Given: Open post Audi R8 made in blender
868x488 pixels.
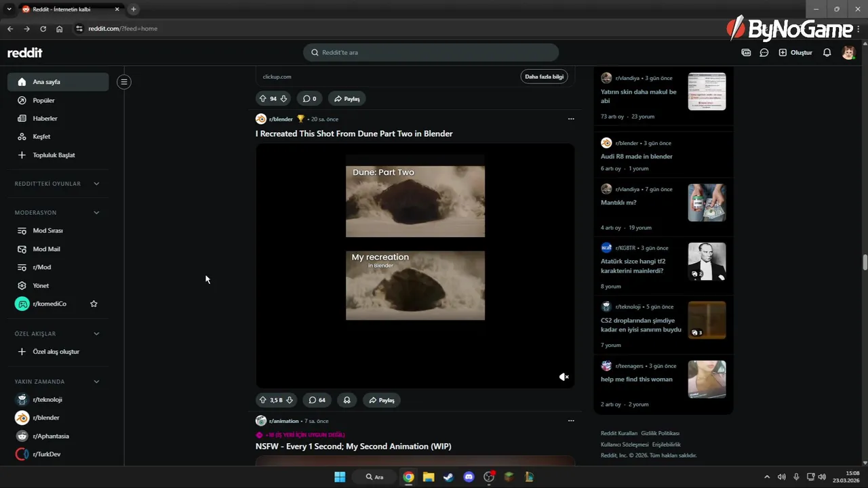Looking at the screenshot, I should pyautogui.click(x=637, y=157).
